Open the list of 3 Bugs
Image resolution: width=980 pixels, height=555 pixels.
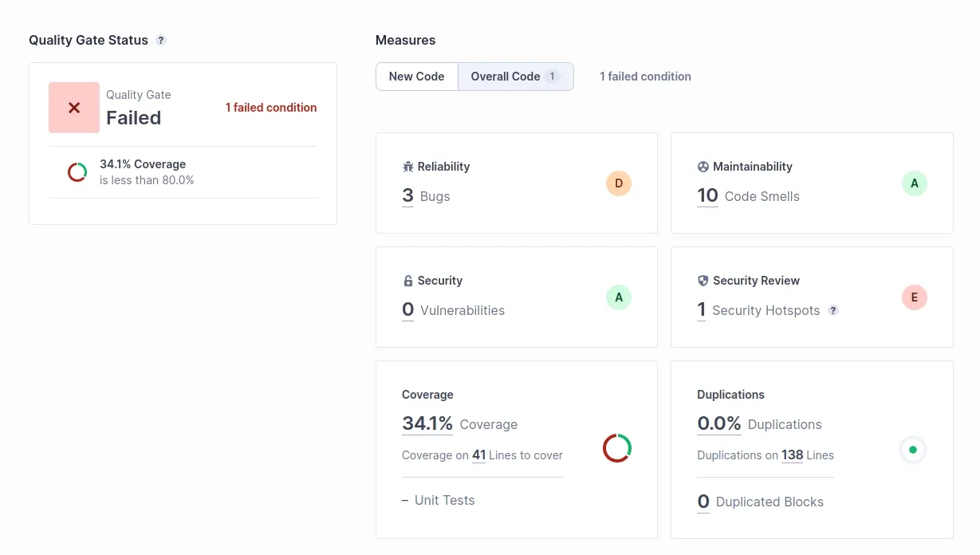point(407,195)
